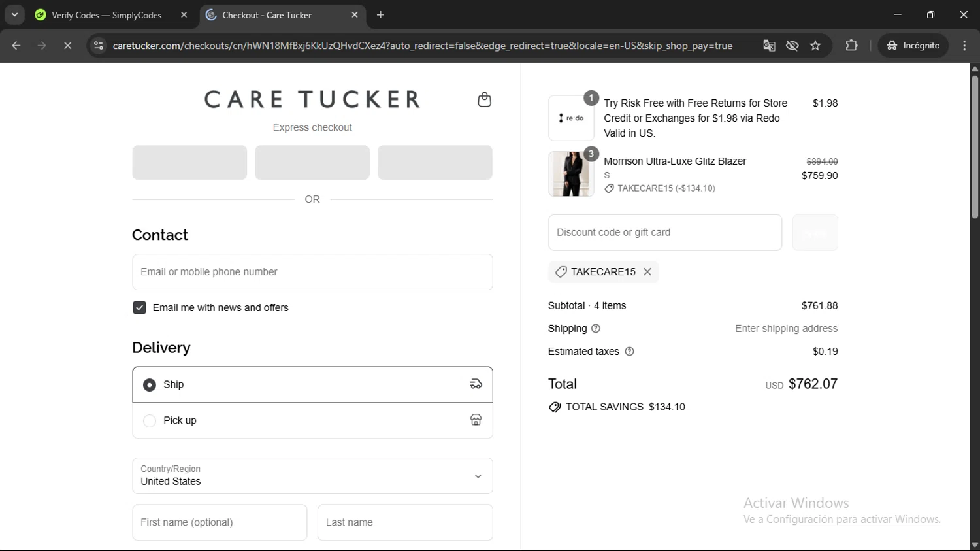The height and width of the screenshot is (551, 980).
Task: Click the $762.07 total amount
Action: pyautogui.click(x=813, y=384)
